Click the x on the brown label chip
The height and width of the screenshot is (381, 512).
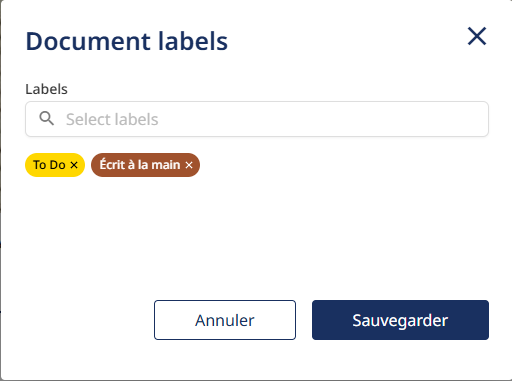pyautogui.click(x=189, y=165)
